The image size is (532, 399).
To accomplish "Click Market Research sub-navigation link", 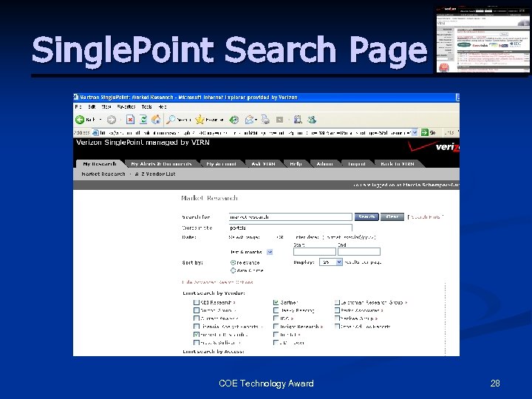I will [x=103, y=174].
